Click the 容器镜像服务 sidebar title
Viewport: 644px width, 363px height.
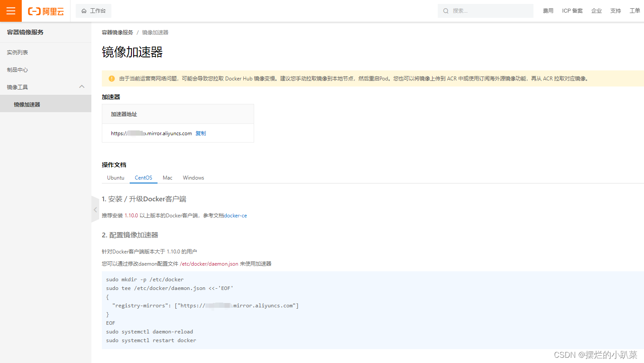coord(25,32)
